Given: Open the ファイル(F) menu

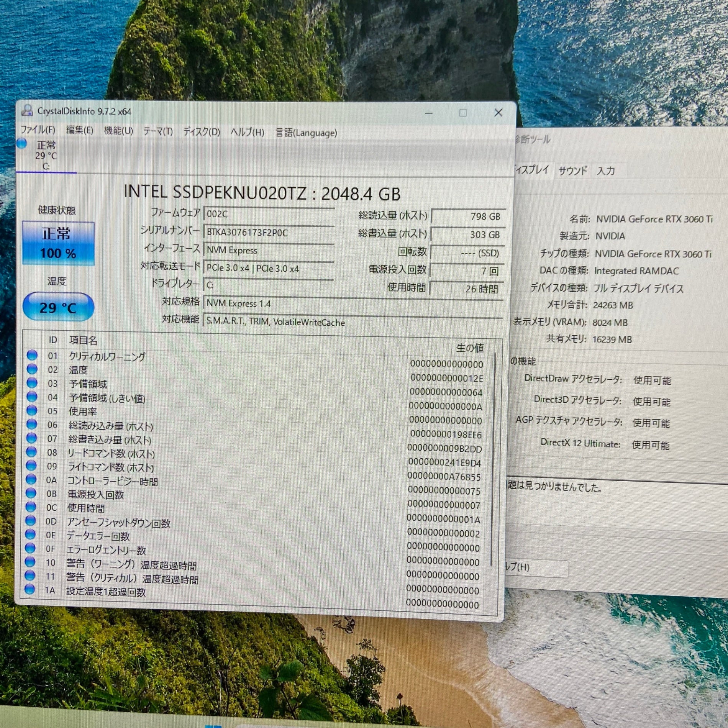Looking at the screenshot, I should pos(38,130).
